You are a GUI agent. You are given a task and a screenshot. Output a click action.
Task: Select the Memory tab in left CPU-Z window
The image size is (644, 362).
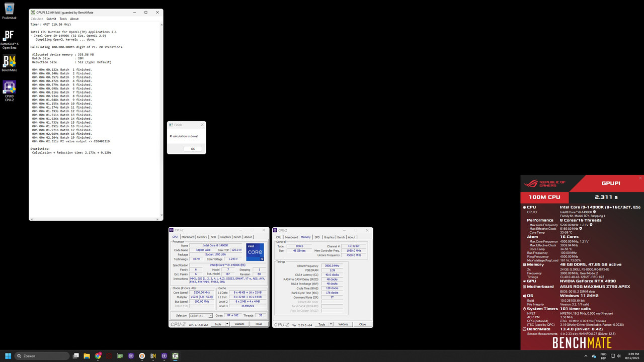(202, 237)
